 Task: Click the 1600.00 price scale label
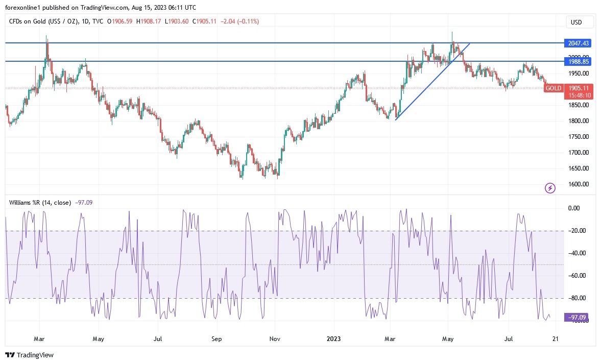tap(579, 184)
